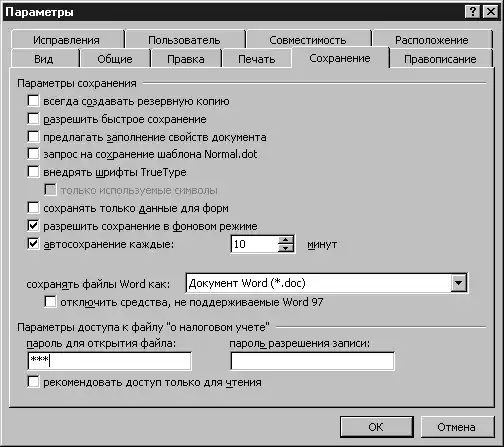Viewport: 504px width, 447px height.
Task: Decrease autosave minutes with down arrow
Action: [286, 248]
